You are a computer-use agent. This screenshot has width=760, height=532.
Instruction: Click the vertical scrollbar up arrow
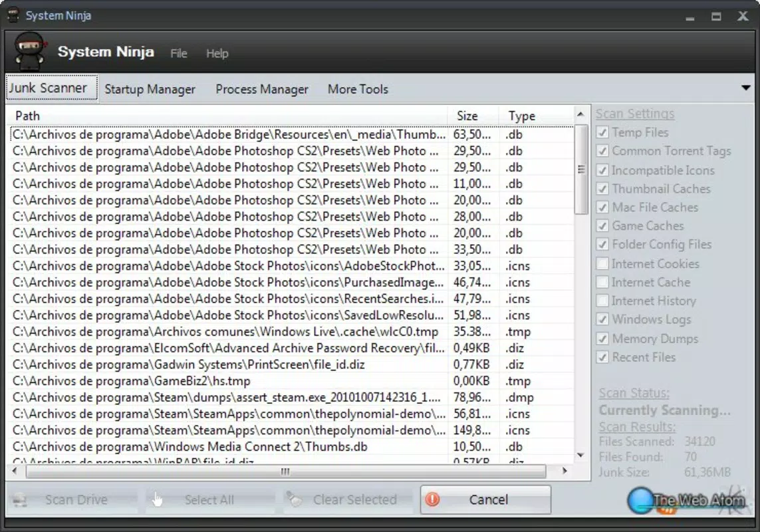(580, 114)
